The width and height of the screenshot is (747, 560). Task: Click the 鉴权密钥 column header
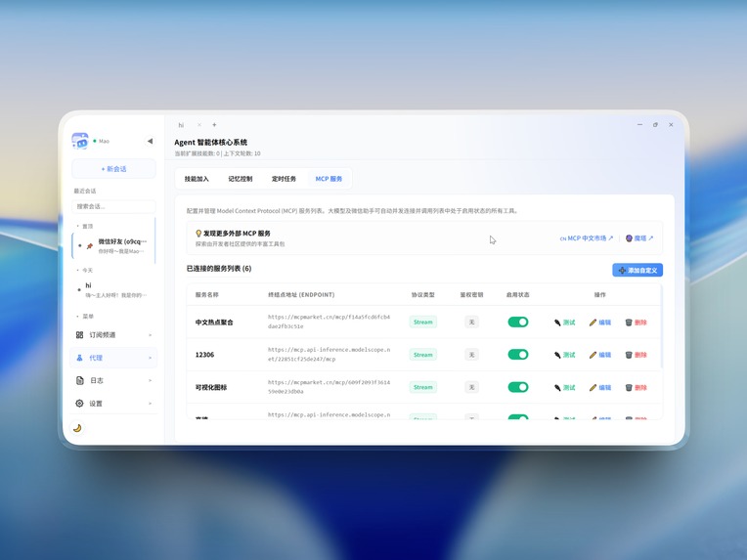tap(471, 295)
